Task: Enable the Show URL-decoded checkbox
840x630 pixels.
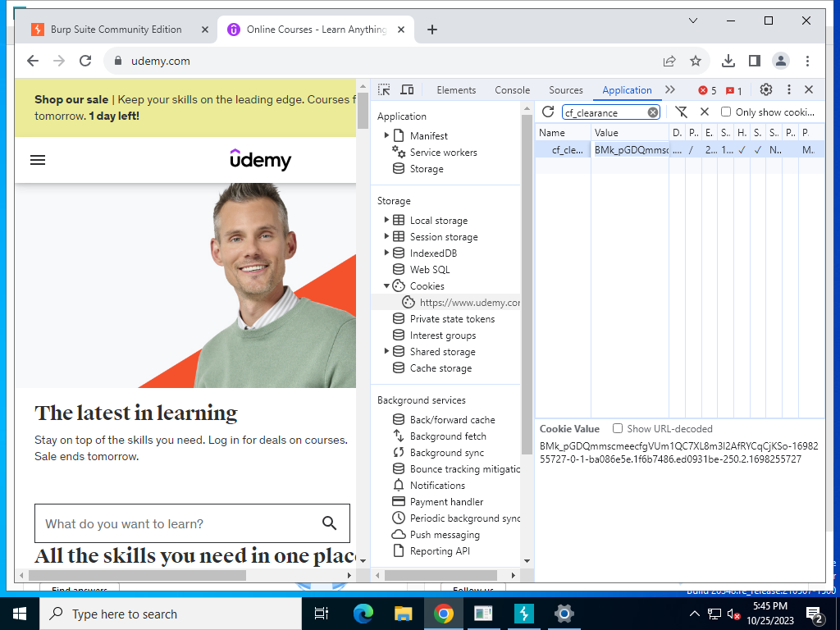Action: coord(617,428)
